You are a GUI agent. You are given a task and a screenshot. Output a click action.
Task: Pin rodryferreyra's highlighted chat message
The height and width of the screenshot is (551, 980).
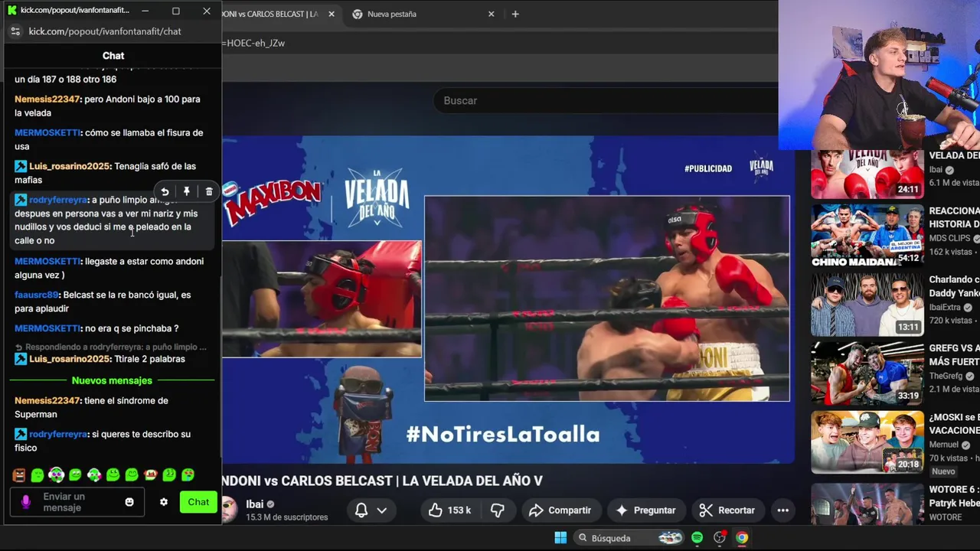coord(187,192)
